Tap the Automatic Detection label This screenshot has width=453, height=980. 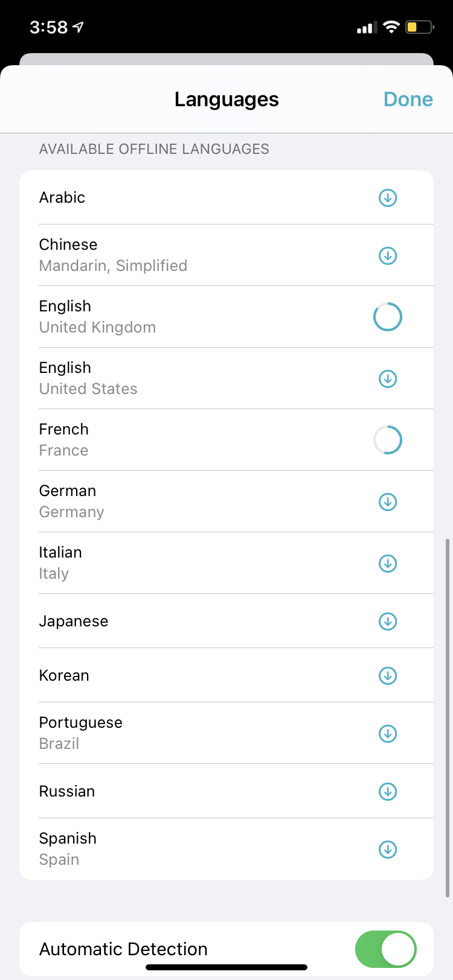click(x=123, y=949)
